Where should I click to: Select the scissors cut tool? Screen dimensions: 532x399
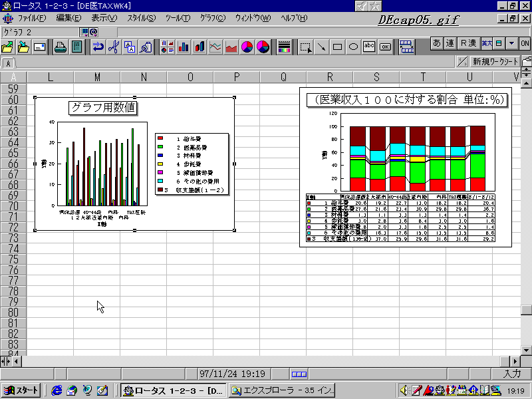(114, 47)
